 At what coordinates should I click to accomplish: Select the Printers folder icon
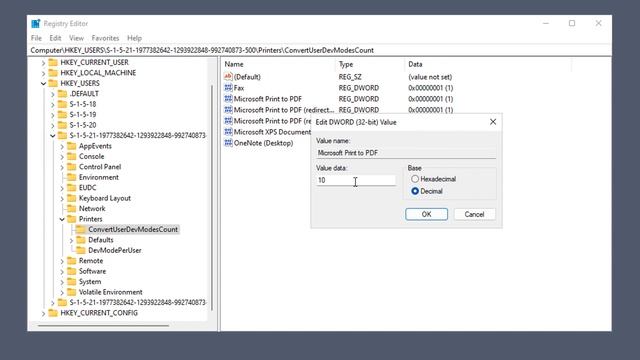pos(71,219)
